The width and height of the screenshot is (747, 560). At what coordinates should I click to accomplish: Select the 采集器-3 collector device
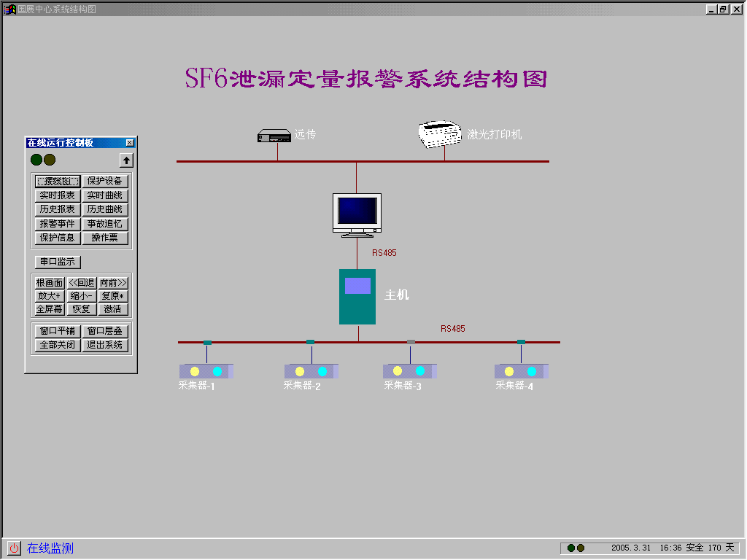(x=410, y=371)
